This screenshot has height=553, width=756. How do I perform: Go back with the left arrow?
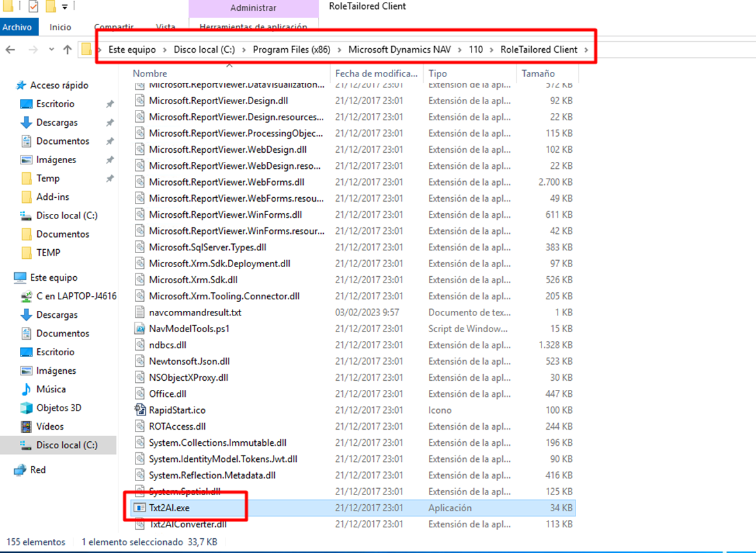click(x=10, y=49)
